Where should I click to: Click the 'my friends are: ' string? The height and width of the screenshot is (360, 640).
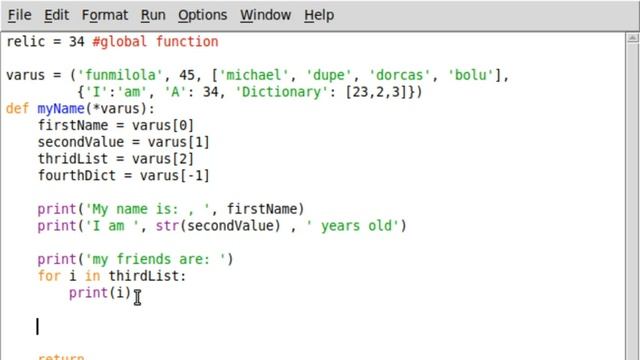tap(155, 259)
